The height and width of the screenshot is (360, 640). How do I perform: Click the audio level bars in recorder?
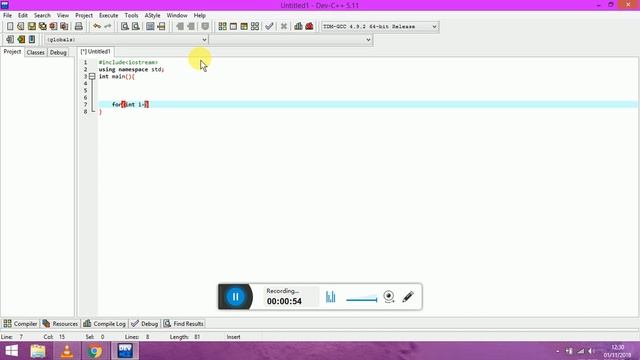[331, 297]
